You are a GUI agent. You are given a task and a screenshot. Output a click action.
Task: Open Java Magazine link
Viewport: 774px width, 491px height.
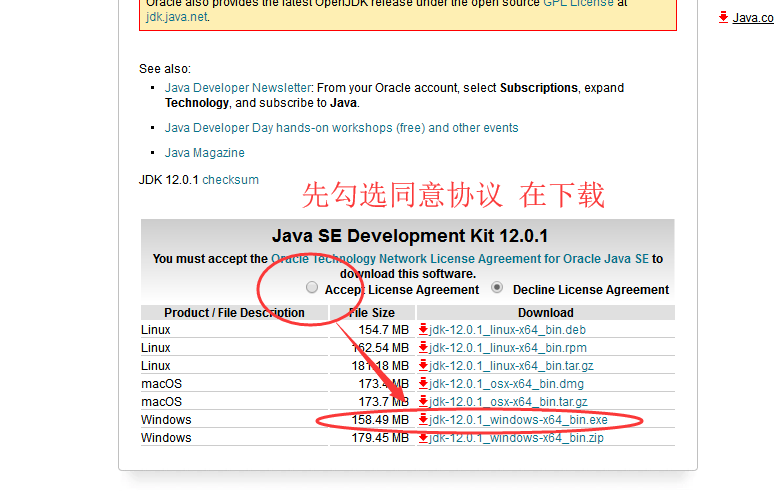pyautogui.click(x=204, y=153)
